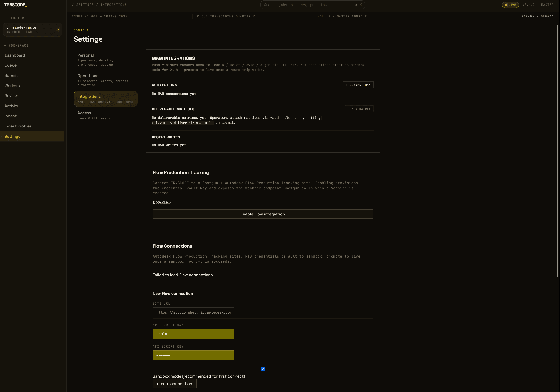This screenshot has width=560, height=392.
Task: Click Enable Flow integration button
Action: pos(262,214)
